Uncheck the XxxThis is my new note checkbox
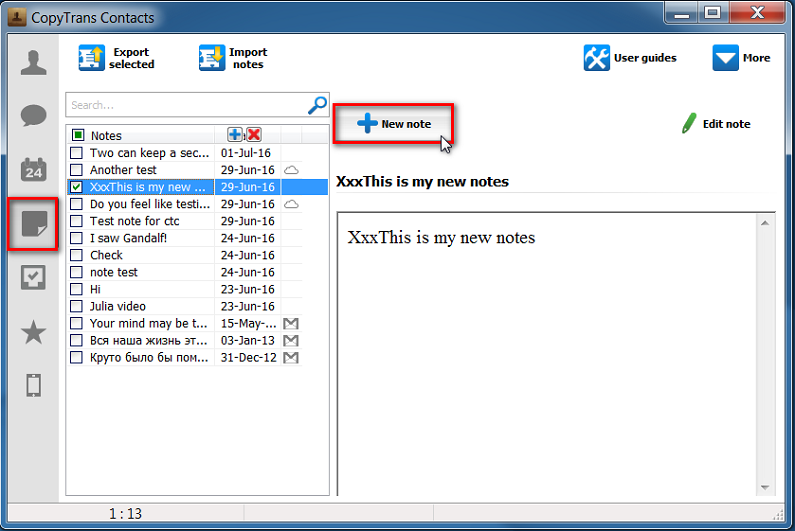The height and width of the screenshot is (531, 795). tap(76, 187)
